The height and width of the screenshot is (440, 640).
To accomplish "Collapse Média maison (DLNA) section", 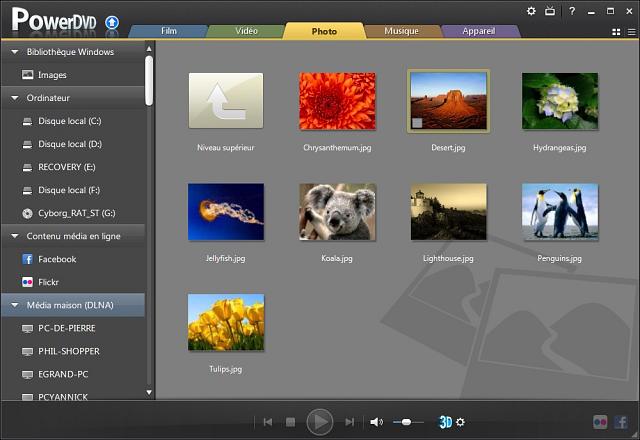I will tap(14, 305).
